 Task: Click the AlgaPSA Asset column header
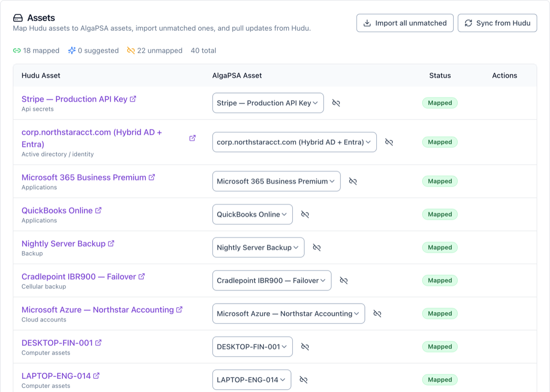tap(237, 76)
